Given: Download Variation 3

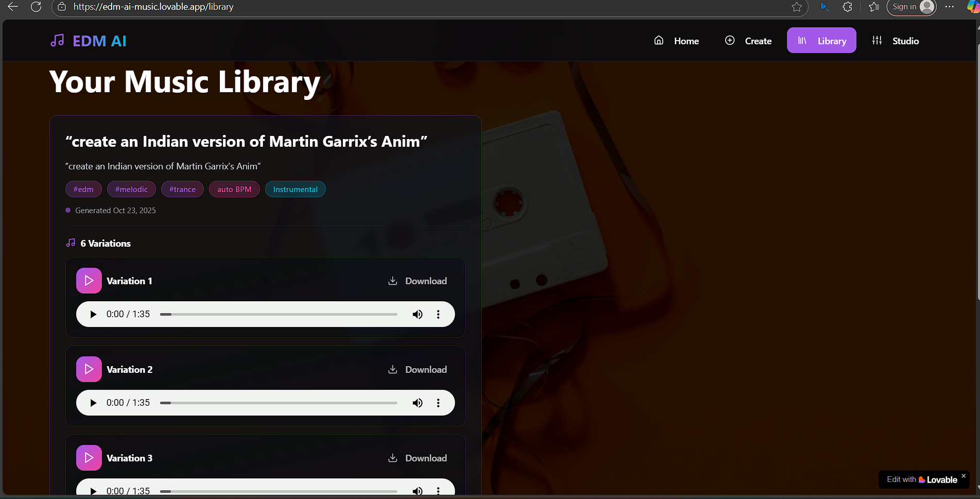Looking at the screenshot, I should click(x=417, y=458).
